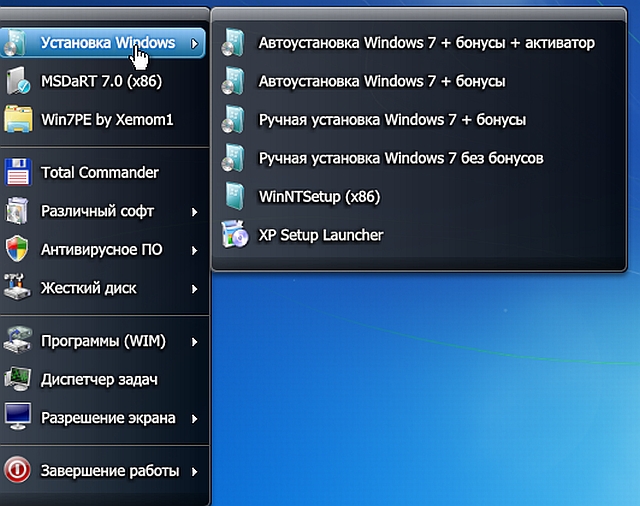Click the Жесткий диск icon
The height and width of the screenshot is (506, 640).
18,288
